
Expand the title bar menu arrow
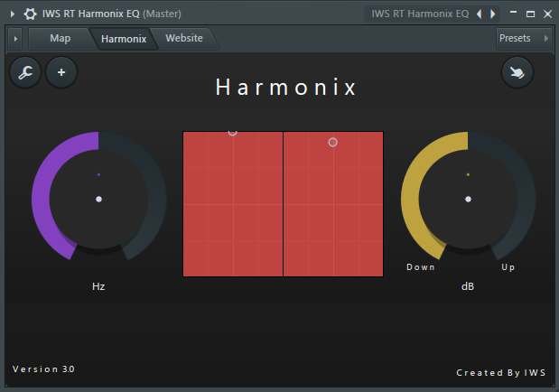[13, 14]
